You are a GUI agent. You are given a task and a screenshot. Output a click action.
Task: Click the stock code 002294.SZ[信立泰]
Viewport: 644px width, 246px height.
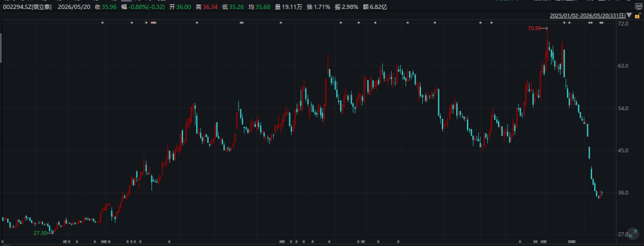pyautogui.click(x=27, y=7)
